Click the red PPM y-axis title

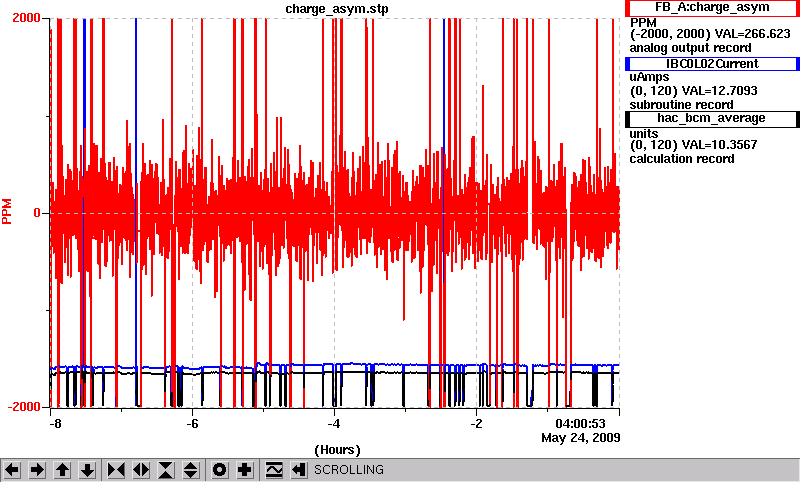(7, 212)
